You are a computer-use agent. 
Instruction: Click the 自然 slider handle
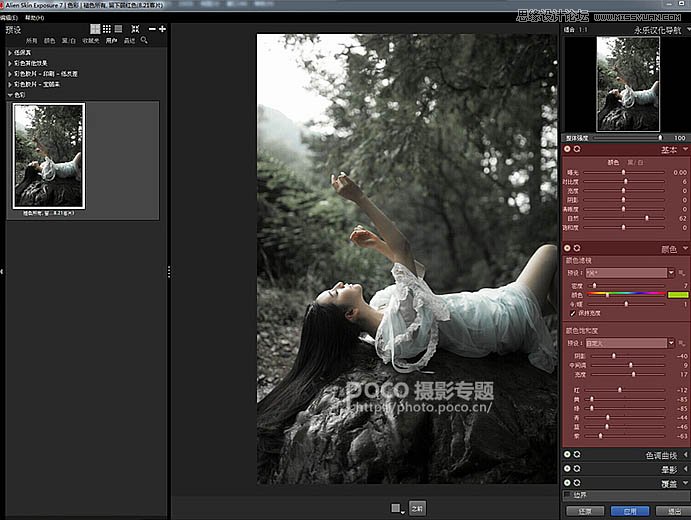tap(647, 218)
